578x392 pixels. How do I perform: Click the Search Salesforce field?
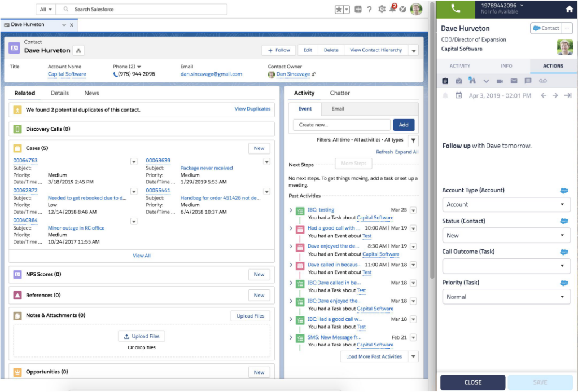[x=142, y=9]
